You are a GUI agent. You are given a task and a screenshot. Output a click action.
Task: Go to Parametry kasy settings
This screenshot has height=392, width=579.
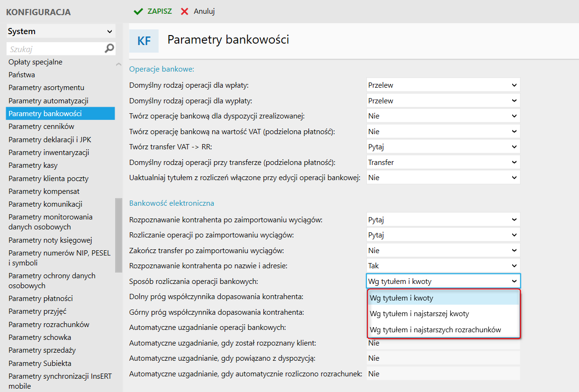[x=33, y=165]
